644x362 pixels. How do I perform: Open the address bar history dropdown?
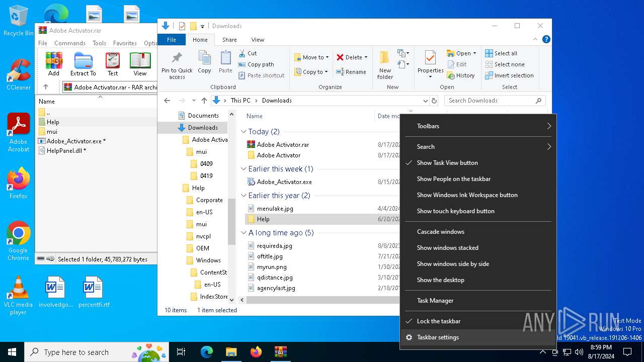pyautogui.click(x=425, y=101)
